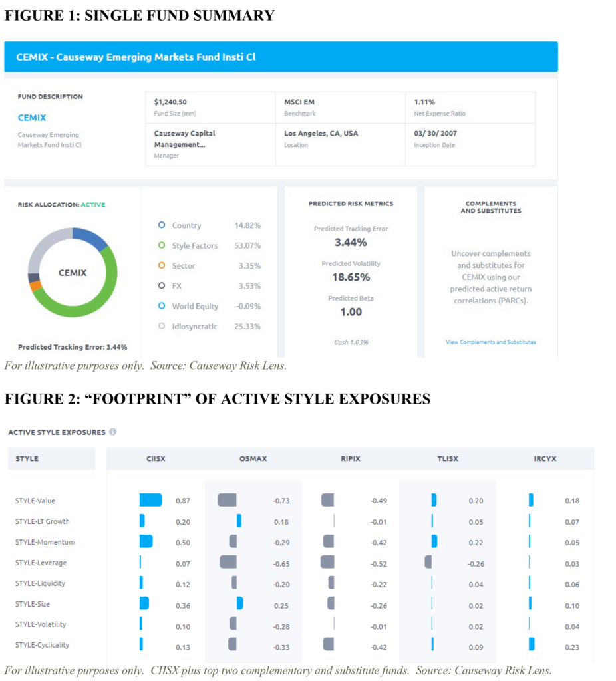Click the TLISX STYLE-Leverage exposure bar
This screenshot has width=616, height=681.
click(x=428, y=562)
